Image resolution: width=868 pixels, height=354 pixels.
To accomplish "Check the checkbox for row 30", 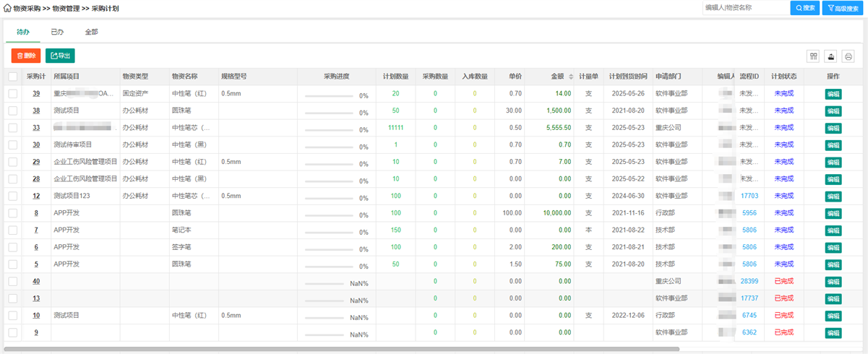I will click(x=13, y=144).
